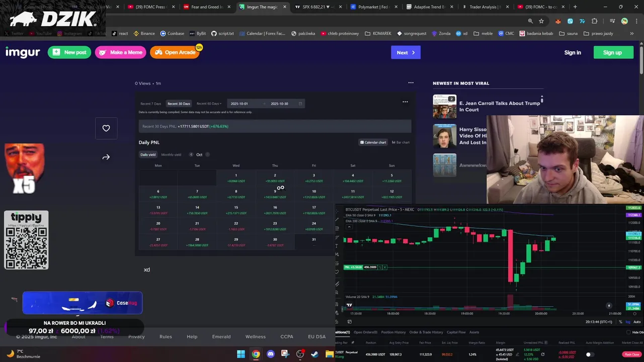Open a new browser tab
Image resolution: width=644 pixels, height=362 pixels.
tap(575, 7)
